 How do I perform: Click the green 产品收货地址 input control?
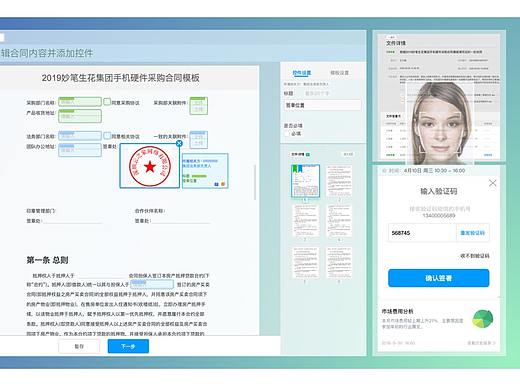tap(80, 116)
